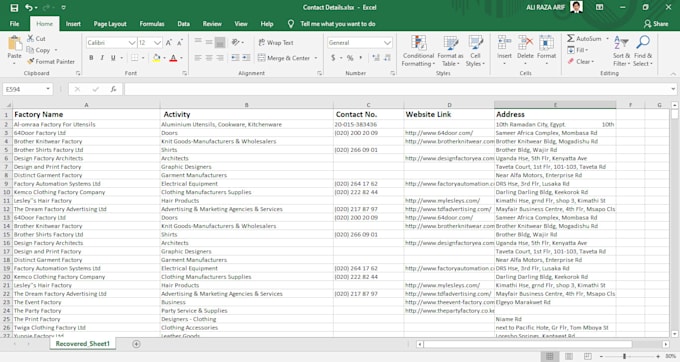The width and height of the screenshot is (680, 362).
Task: Click the Align Left icon
Action: [198, 58]
